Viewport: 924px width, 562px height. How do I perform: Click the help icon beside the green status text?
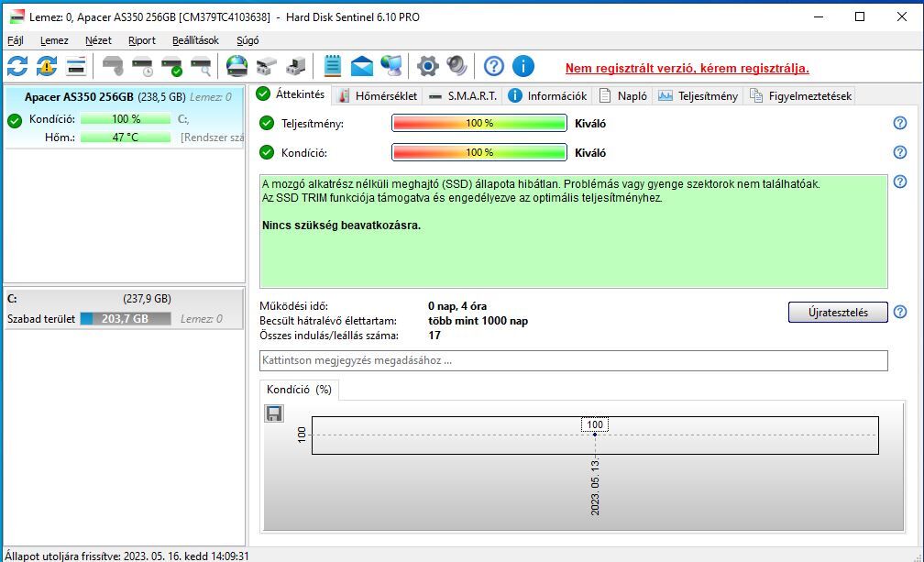[x=900, y=182]
